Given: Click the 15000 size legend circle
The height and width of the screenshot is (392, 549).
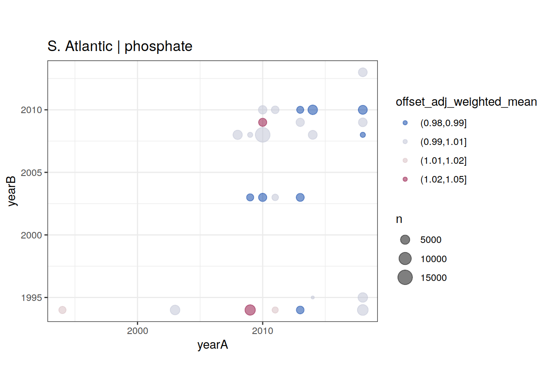Looking at the screenshot, I should pyautogui.click(x=405, y=278).
